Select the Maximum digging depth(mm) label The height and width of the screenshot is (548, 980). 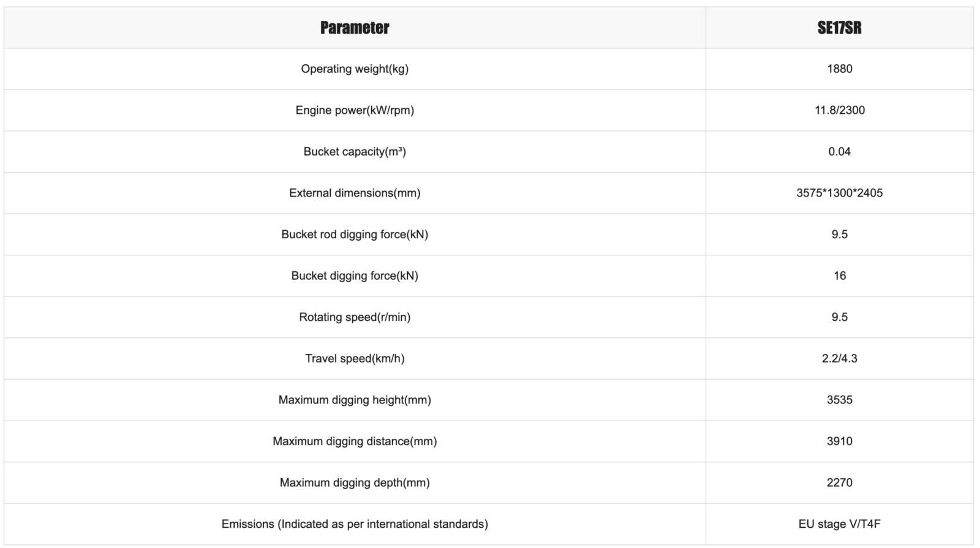pyautogui.click(x=355, y=482)
